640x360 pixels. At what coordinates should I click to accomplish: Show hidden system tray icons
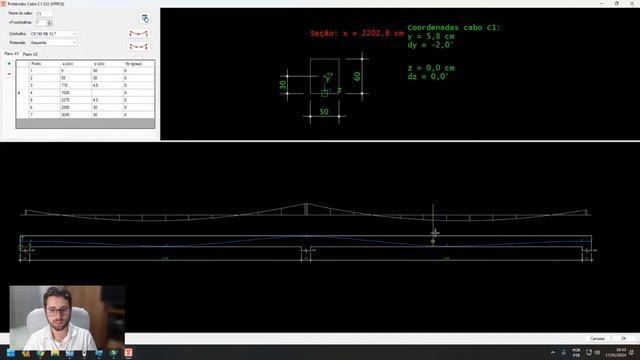click(553, 353)
